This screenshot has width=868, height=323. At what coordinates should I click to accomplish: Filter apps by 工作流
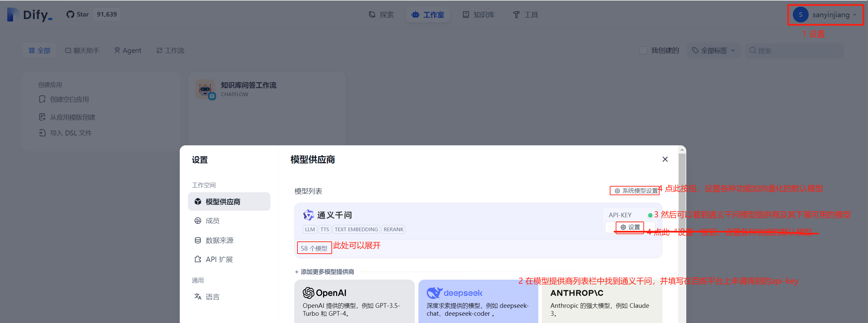pos(170,50)
